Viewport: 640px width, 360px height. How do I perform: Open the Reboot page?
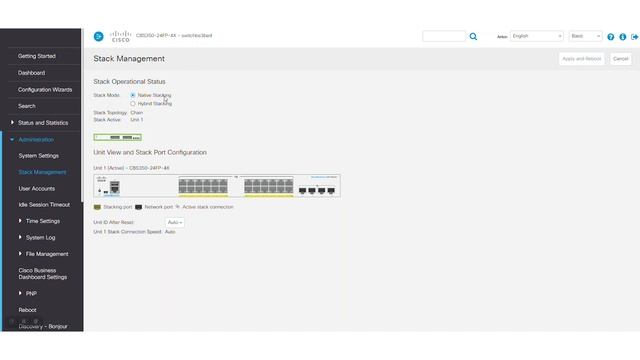[x=27, y=310]
